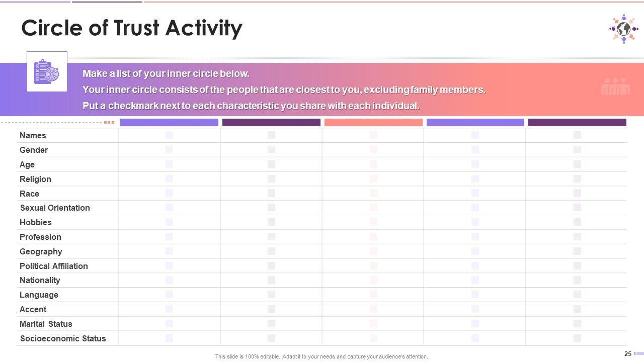Tick Marital Status box in fourth column
This screenshot has height=362, width=644.
475,324
